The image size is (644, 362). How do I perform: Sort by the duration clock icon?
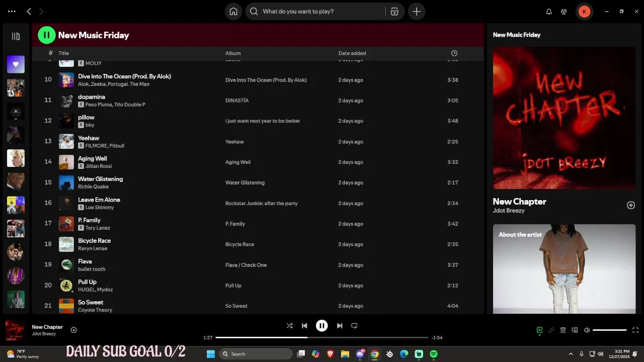coord(454,53)
